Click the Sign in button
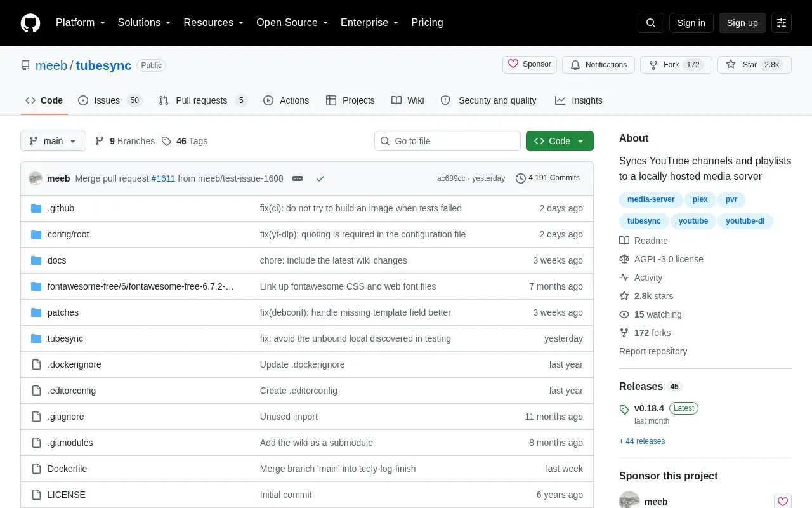 click(x=691, y=23)
